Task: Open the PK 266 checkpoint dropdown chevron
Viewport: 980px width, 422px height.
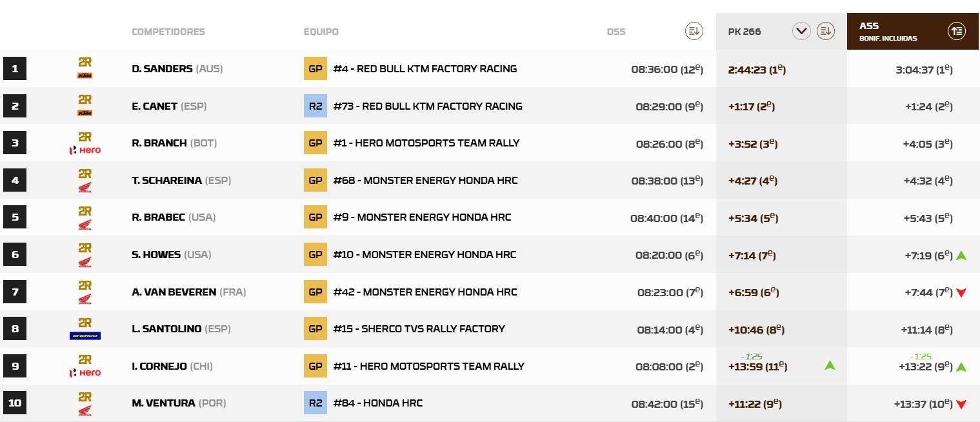Action: [x=801, y=31]
